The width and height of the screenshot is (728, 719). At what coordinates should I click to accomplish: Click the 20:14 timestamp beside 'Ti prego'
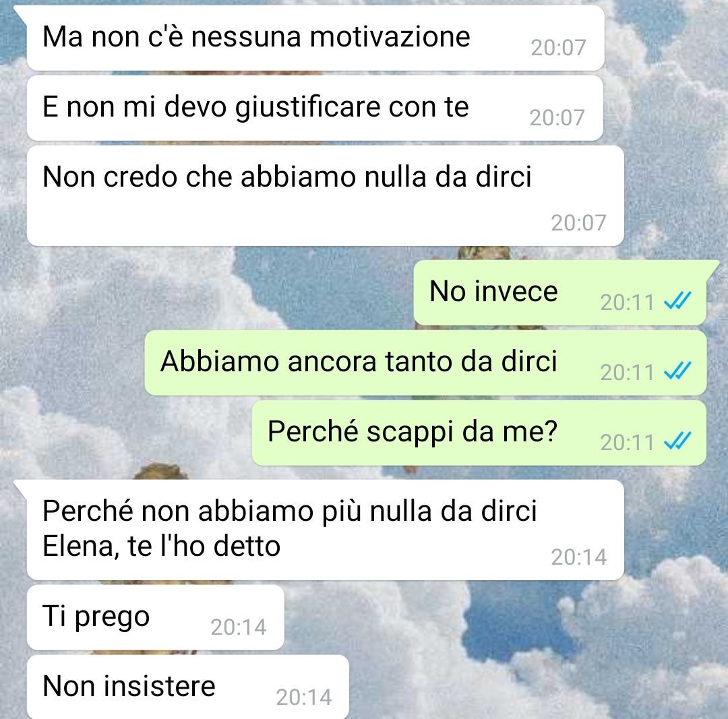click(238, 627)
